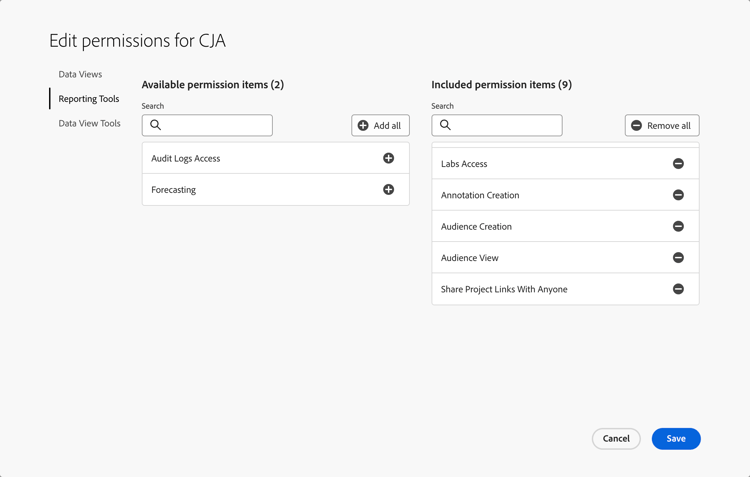The width and height of the screenshot is (750, 477).
Task: Switch to Data View Tools tab
Action: click(x=89, y=124)
